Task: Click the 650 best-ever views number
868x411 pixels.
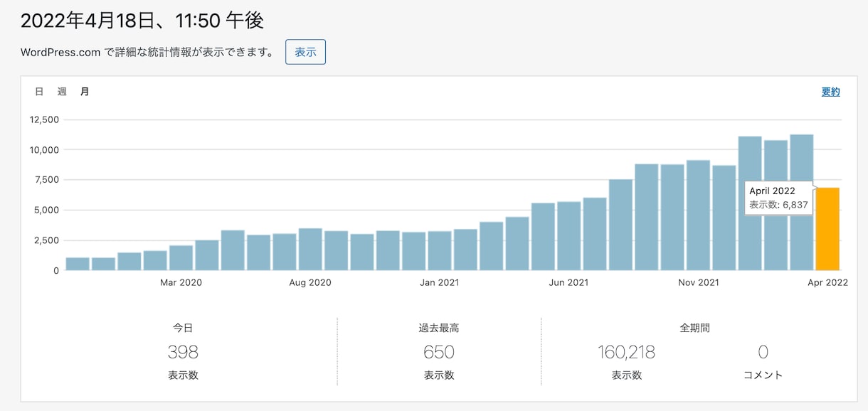Action: pyautogui.click(x=439, y=352)
